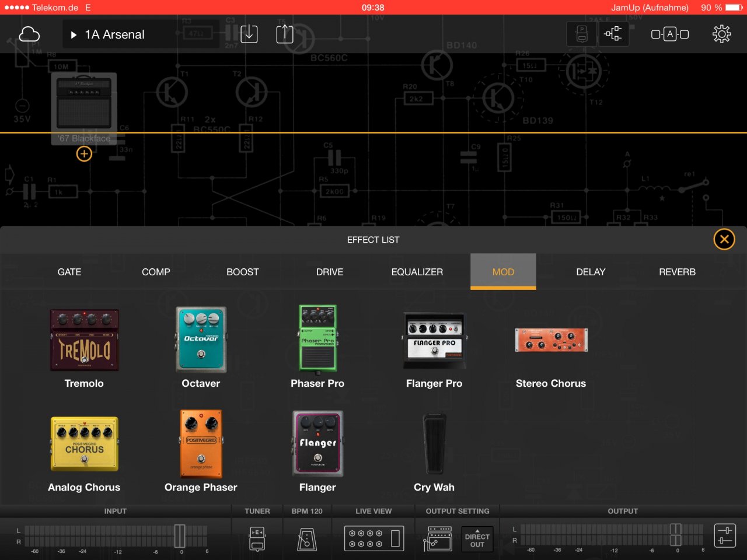Click the input level slider handle
The image size is (747, 560).
click(180, 536)
